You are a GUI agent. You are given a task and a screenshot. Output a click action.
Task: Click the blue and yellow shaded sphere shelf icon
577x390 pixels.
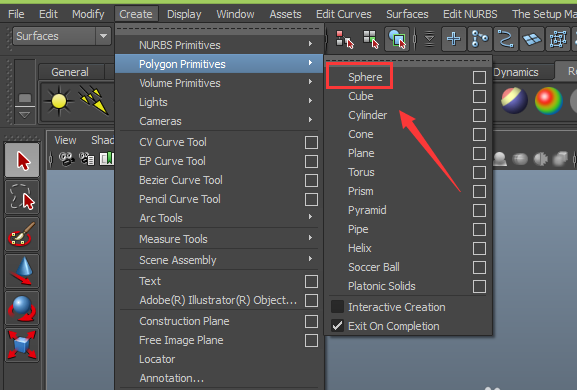click(x=514, y=100)
